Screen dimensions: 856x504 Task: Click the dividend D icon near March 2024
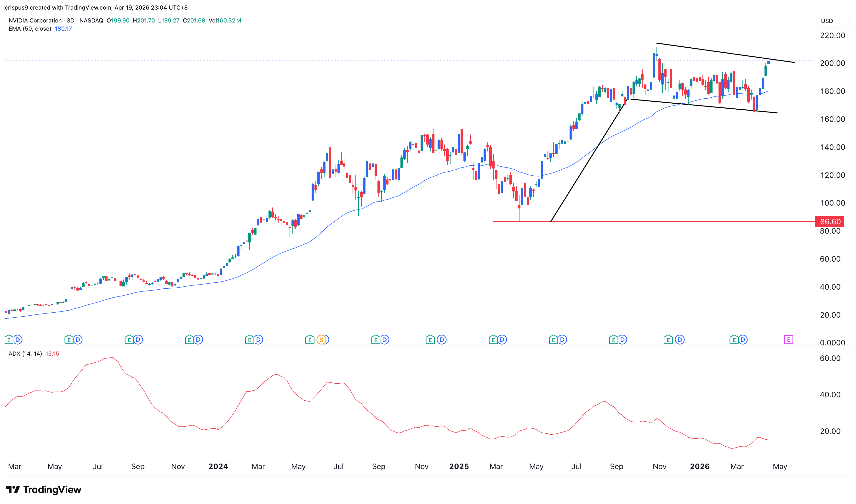coord(258,339)
